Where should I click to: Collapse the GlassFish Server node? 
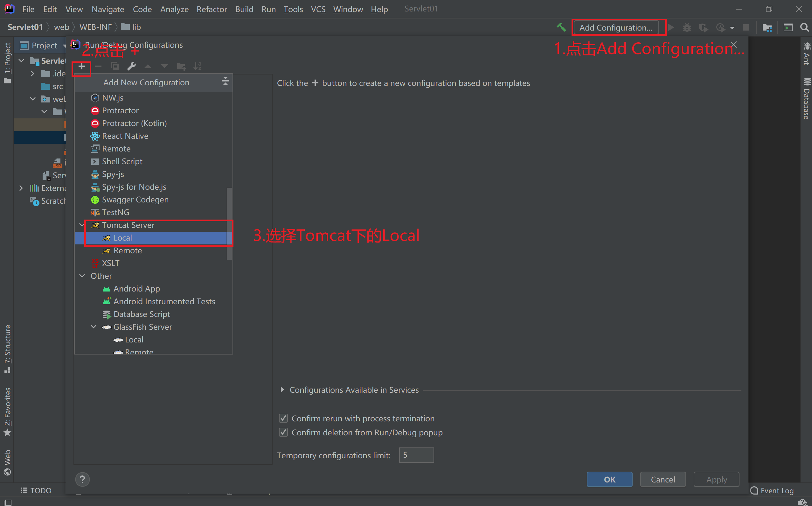pyautogui.click(x=93, y=327)
